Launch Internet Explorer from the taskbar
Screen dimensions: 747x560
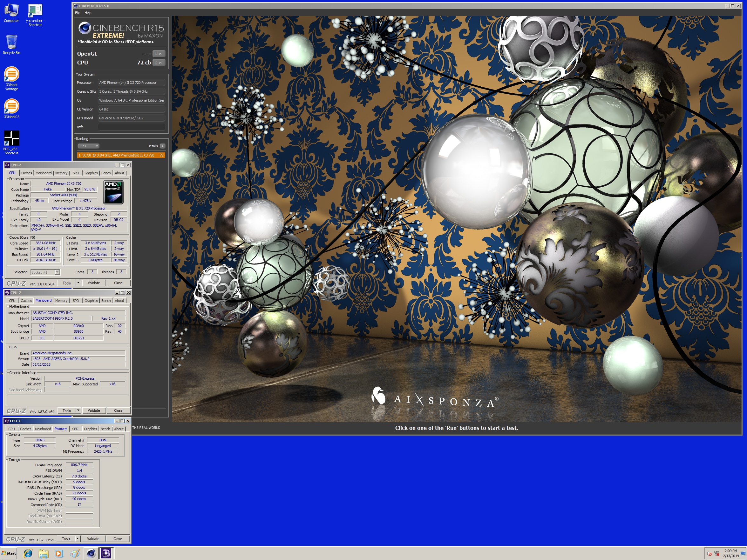pyautogui.click(x=28, y=553)
